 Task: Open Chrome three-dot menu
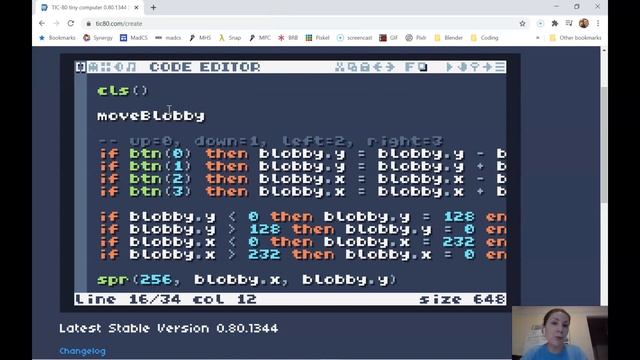coord(598,24)
